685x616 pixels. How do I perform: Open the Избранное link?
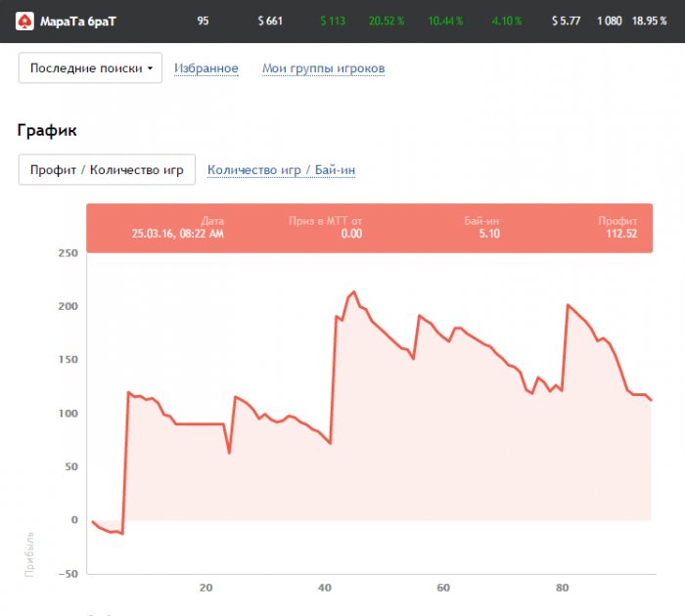click(206, 68)
